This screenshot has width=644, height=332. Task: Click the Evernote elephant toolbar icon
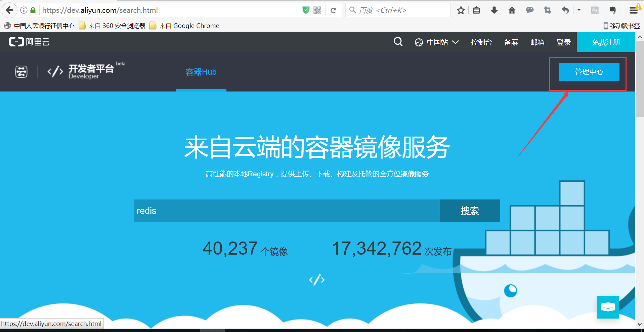[x=613, y=10]
